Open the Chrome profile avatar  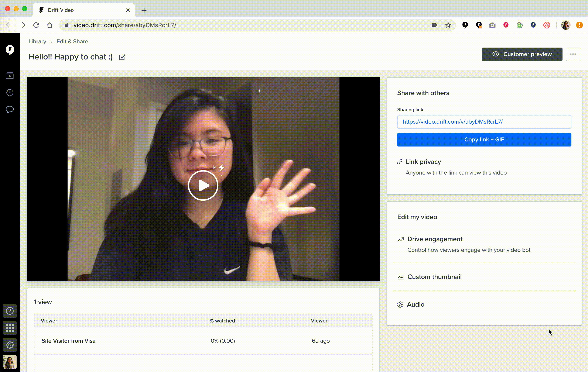click(x=565, y=25)
